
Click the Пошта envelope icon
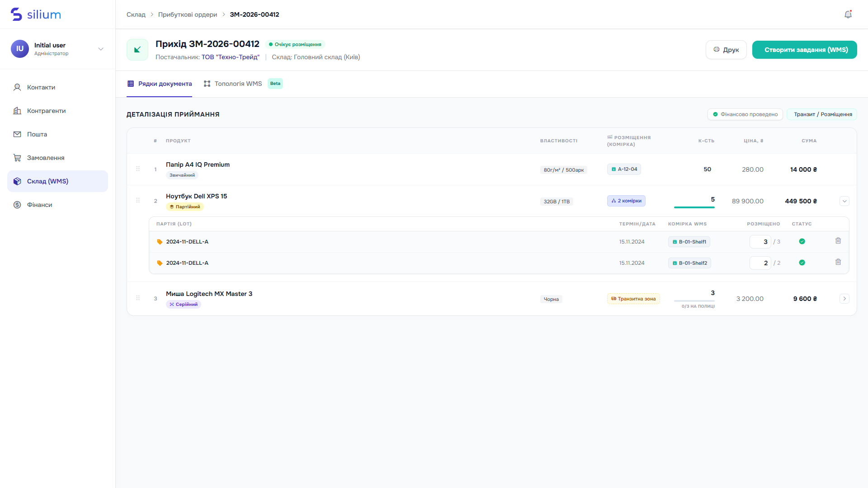coord(17,134)
